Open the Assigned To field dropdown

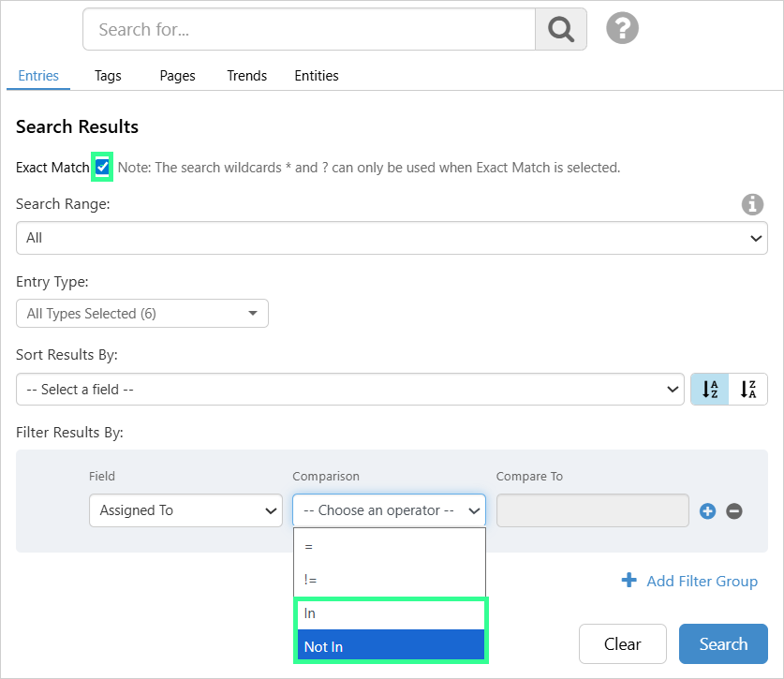point(185,510)
